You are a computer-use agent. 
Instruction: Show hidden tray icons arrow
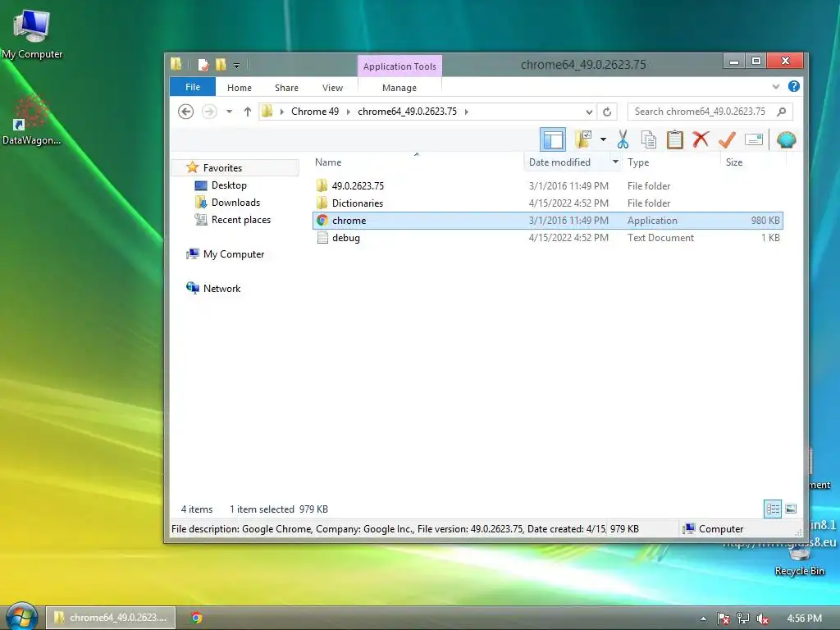[703, 619]
